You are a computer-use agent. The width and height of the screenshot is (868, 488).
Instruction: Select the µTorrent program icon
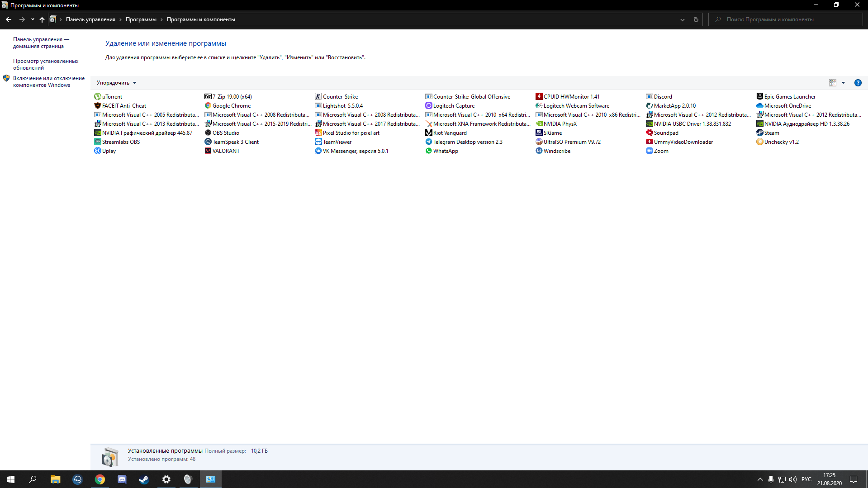97,97
